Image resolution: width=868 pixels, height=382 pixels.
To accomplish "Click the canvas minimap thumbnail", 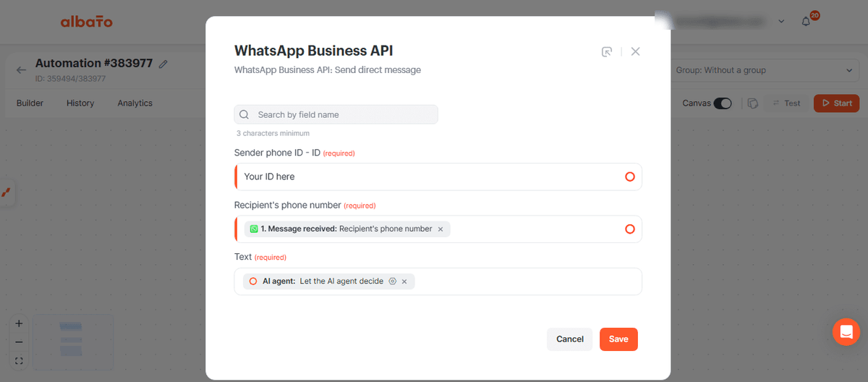I will pos(72,341).
